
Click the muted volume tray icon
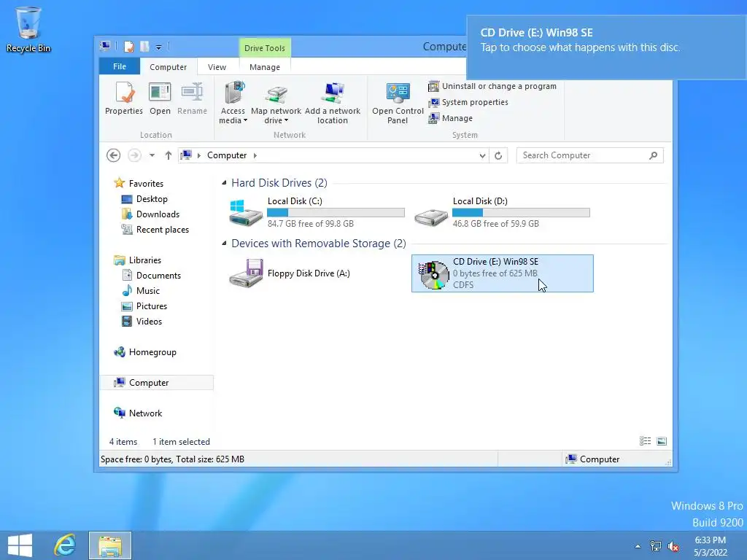coord(673,546)
